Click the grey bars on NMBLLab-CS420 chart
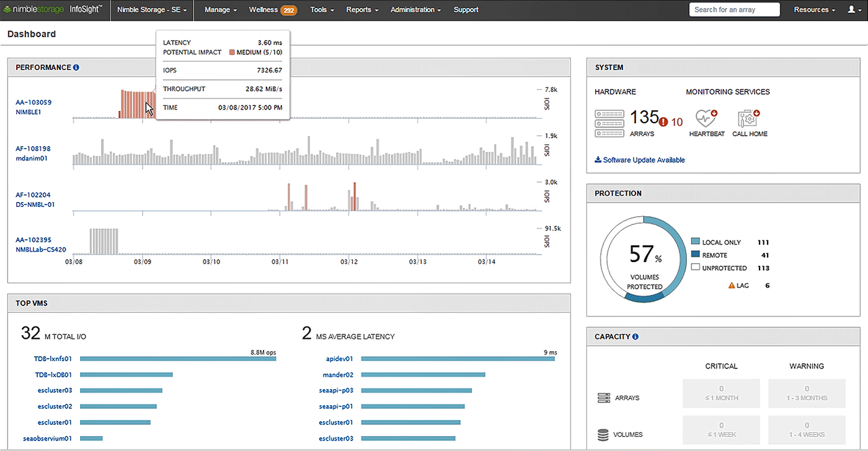The height and width of the screenshot is (451, 868). (x=104, y=241)
